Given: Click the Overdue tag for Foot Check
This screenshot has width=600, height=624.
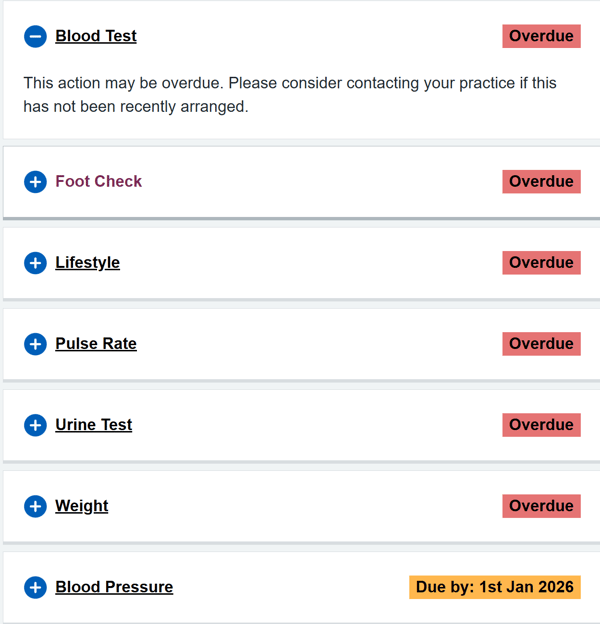Looking at the screenshot, I should click(x=541, y=181).
